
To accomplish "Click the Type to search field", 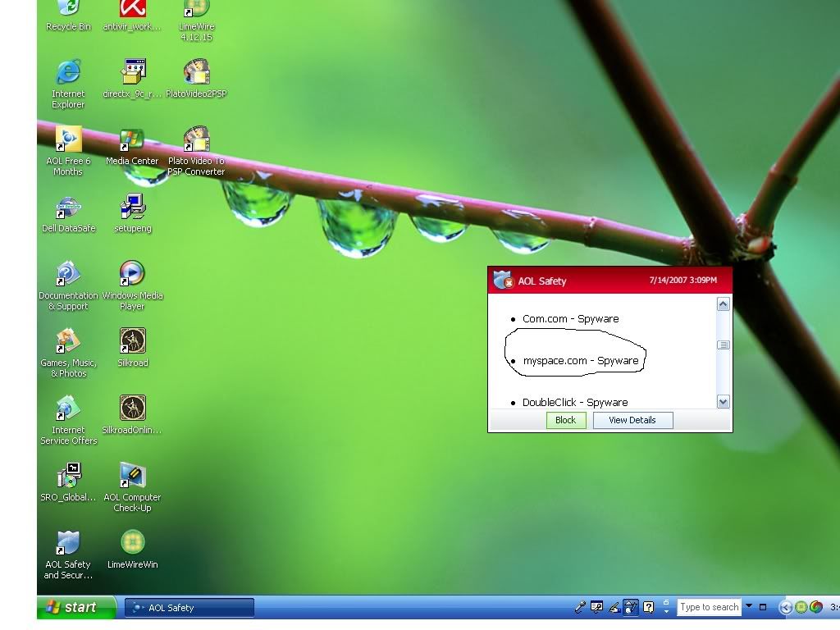I will coord(710,607).
